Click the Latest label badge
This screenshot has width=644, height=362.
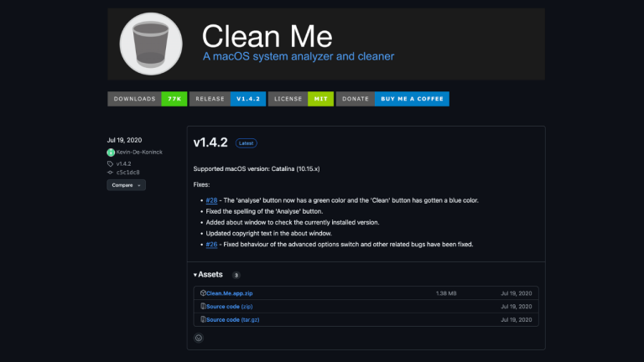click(x=246, y=143)
